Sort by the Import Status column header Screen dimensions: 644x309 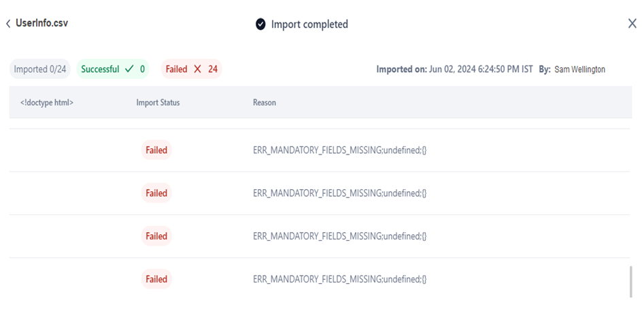click(x=158, y=103)
